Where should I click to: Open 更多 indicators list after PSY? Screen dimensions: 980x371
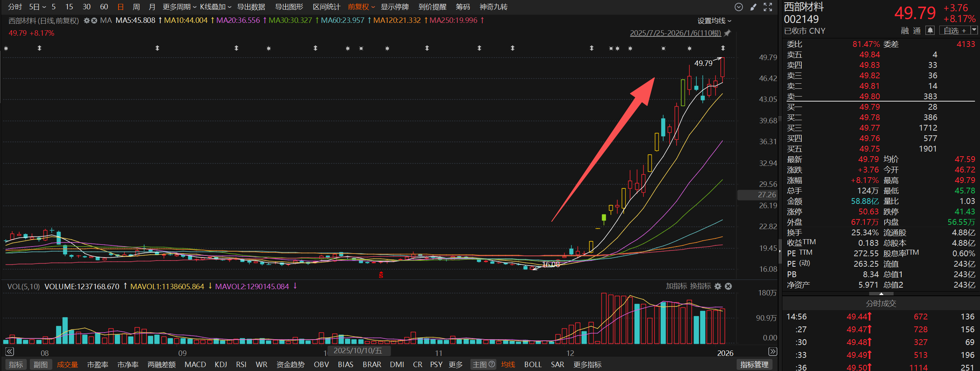[x=456, y=364]
